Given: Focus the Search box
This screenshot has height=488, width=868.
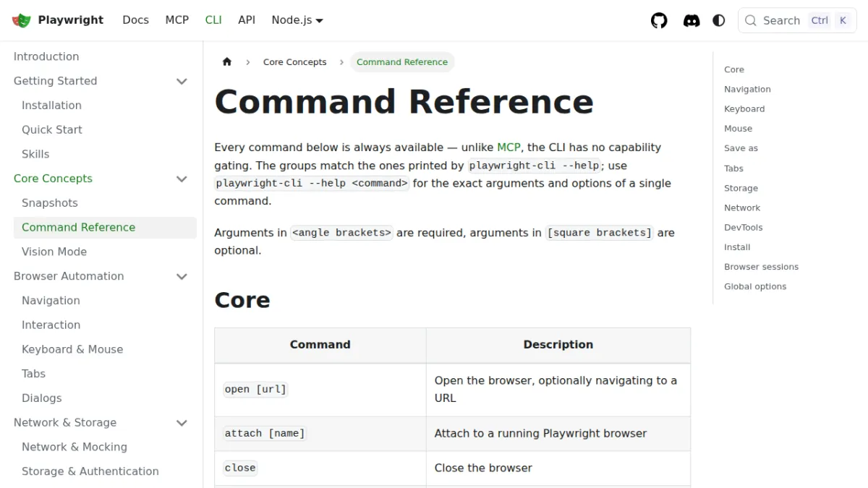Looking at the screenshot, I should (797, 20).
